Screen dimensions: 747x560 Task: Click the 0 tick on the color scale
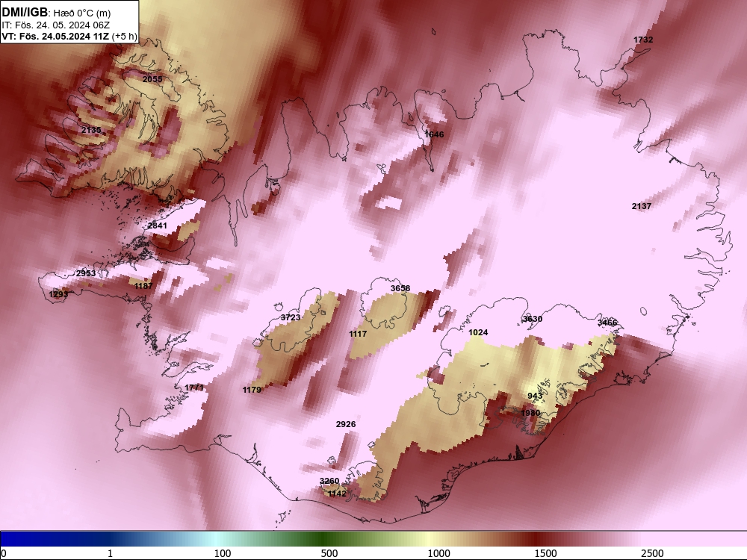[x=4, y=553]
